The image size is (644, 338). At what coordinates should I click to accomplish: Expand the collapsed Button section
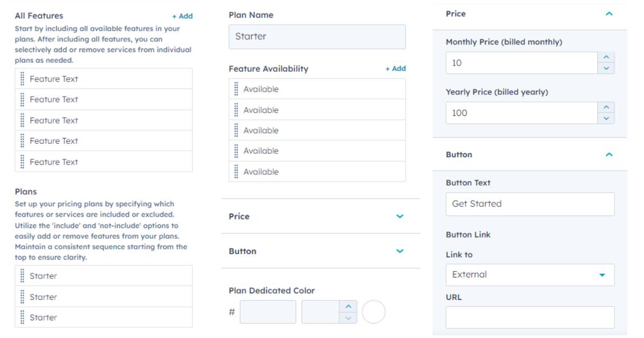pyautogui.click(x=399, y=251)
